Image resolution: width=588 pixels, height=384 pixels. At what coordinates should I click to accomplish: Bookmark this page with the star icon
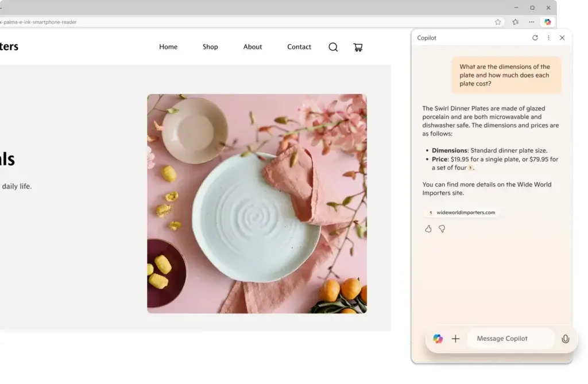[498, 22]
